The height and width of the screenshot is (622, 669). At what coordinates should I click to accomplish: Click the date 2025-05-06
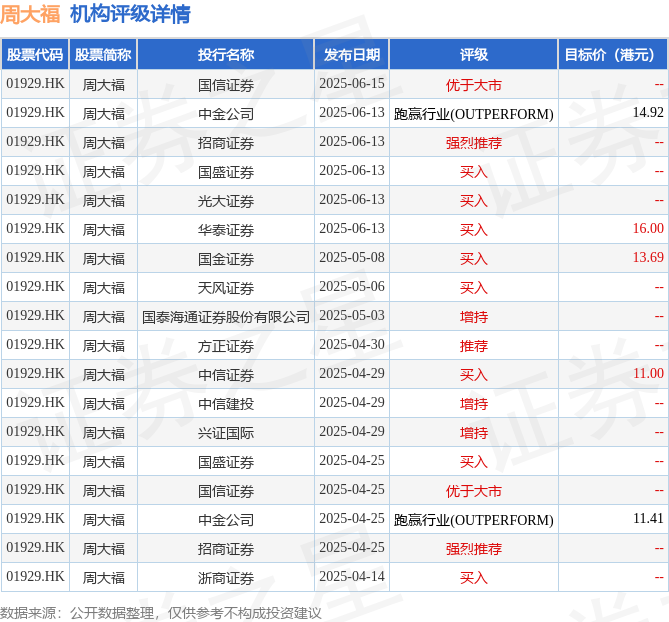(x=352, y=287)
